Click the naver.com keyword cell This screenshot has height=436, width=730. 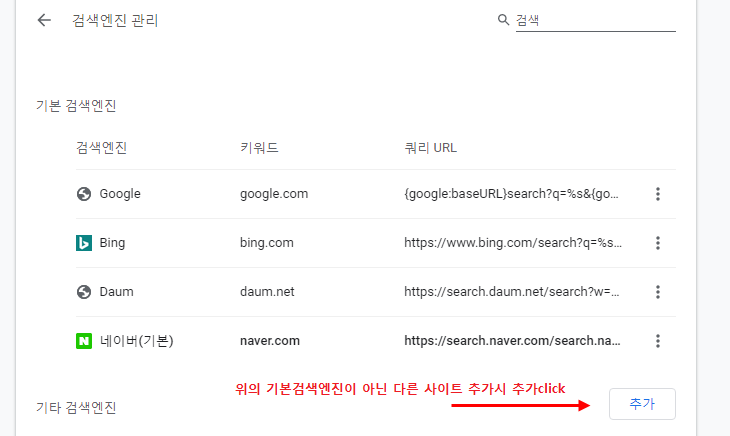[270, 341]
